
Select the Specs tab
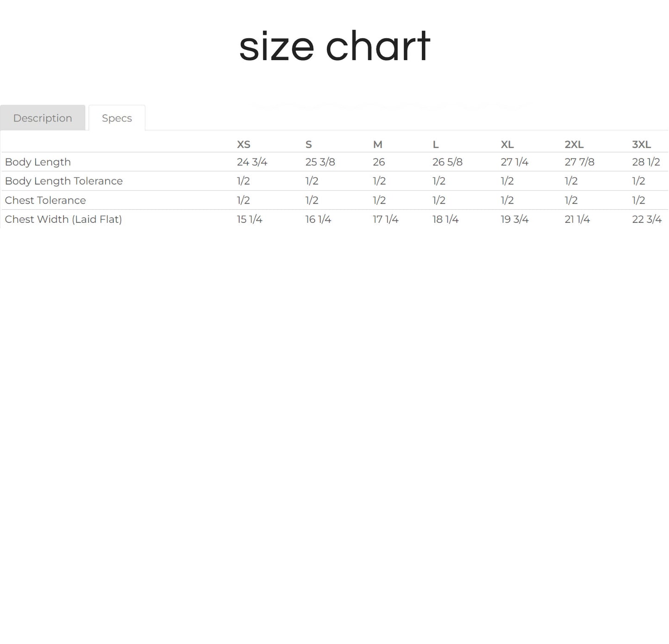pos(117,118)
